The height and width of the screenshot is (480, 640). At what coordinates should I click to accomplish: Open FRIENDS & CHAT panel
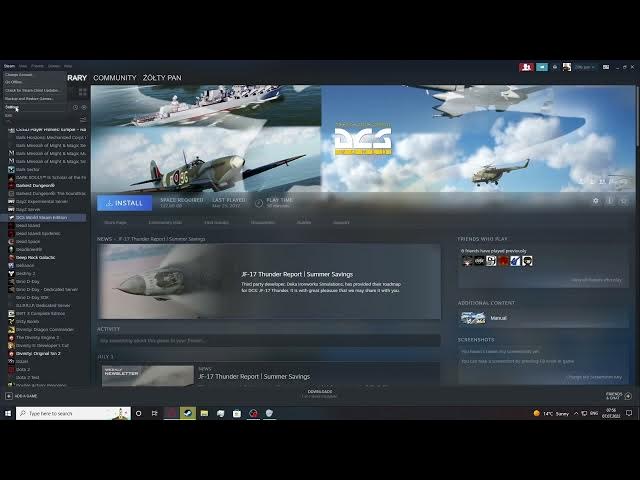[618, 396]
